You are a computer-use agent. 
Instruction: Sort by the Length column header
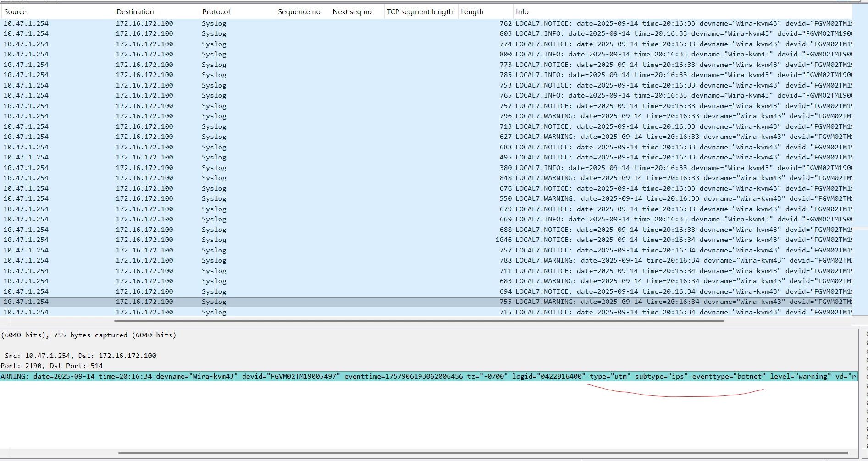coord(485,12)
